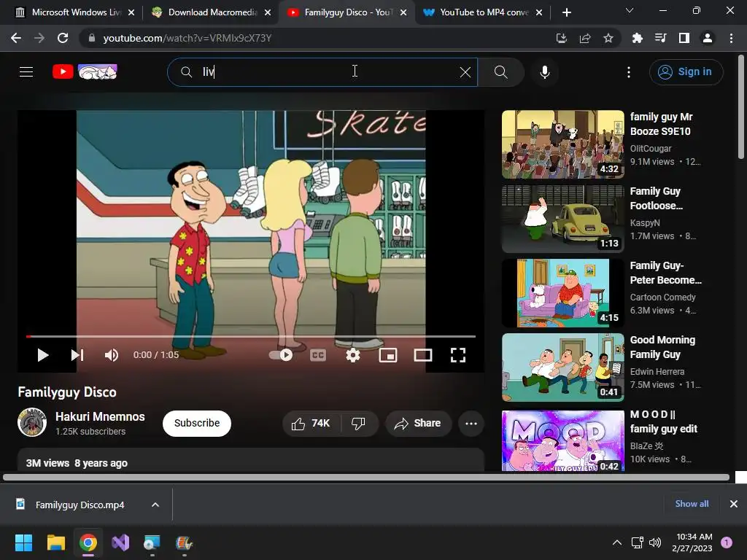This screenshot has width=747, height=560.
Task: Select the Familyguy Disco - YouTube tab
Action: click(347, 12)
